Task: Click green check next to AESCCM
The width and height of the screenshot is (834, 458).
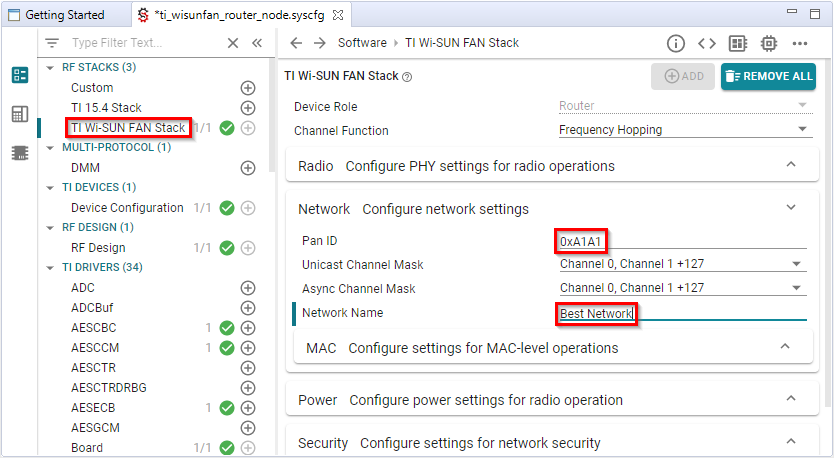Action: click(227, 348)
